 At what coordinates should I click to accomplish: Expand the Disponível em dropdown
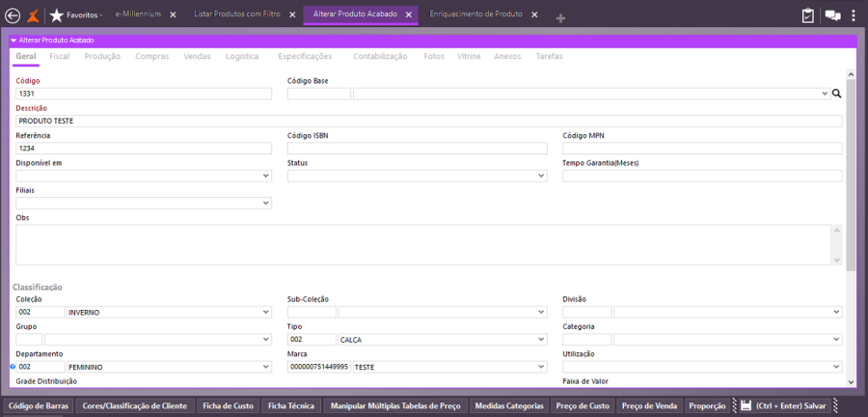(267, 176)
